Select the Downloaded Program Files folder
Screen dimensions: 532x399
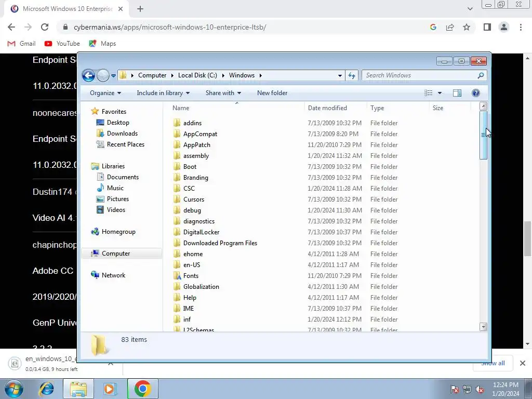pos(220,243)
